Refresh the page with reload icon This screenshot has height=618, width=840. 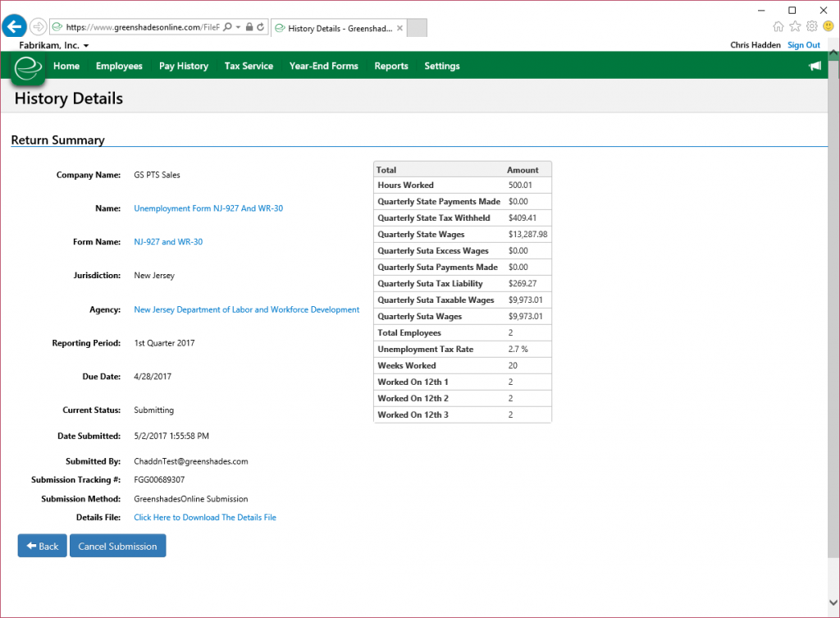[260, 27]
